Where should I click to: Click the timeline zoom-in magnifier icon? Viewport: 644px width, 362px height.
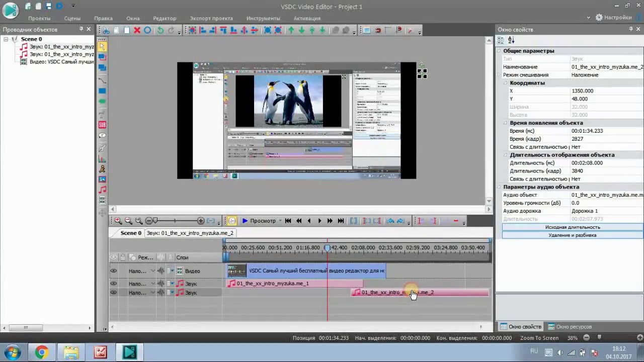118,221
